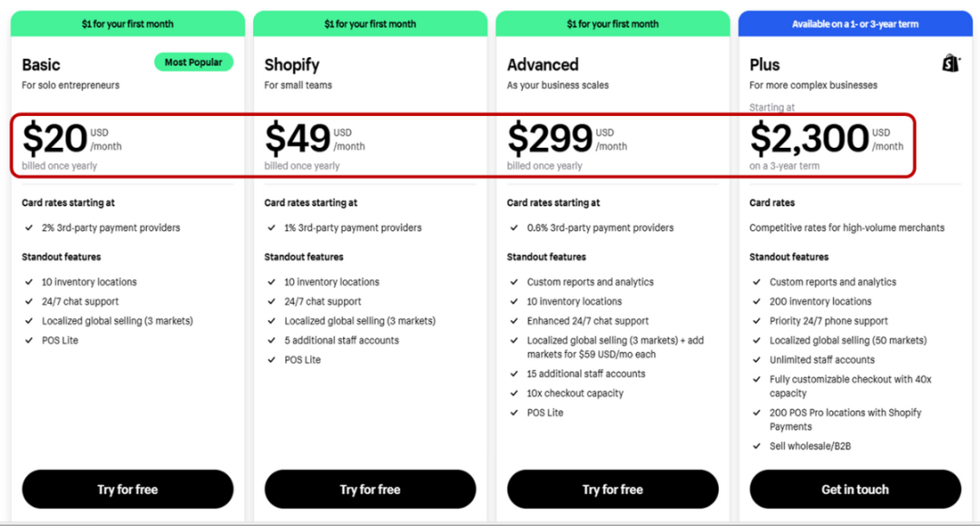
Task: Click checkmark beside 15 additional staff accounts
Action: tap(513, 374)
